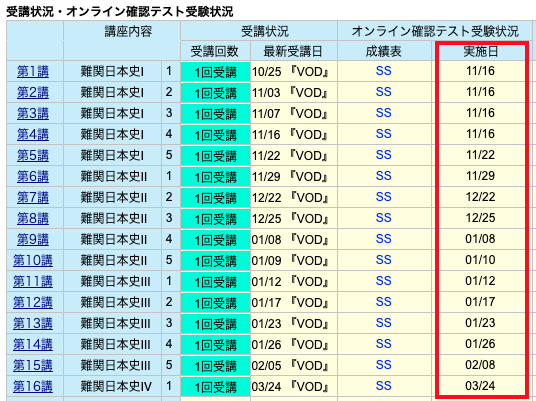This screenshot has width=536, height=401.
Task: View SS score report for 第13講
Action: click(384, 323)
